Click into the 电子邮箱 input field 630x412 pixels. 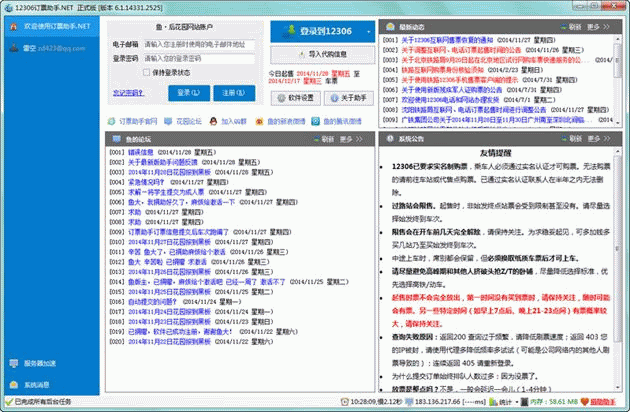(x=199, y=45)
